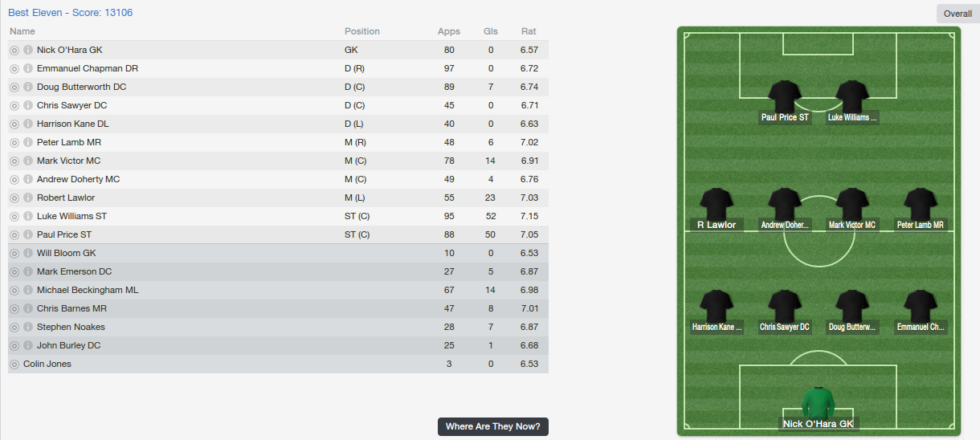
Task: Select the green goalkeeper shirt on pitch
Action: (819, 402)
